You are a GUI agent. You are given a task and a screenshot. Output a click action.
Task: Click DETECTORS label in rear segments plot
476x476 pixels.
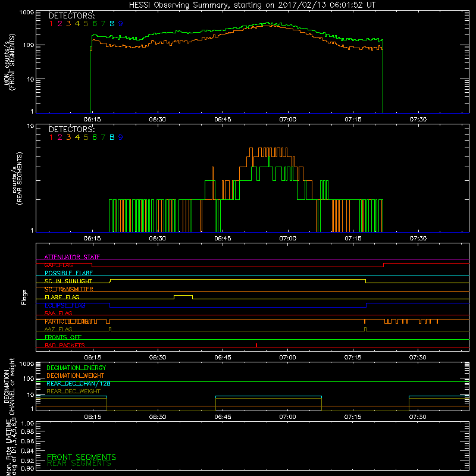[71, 129]
